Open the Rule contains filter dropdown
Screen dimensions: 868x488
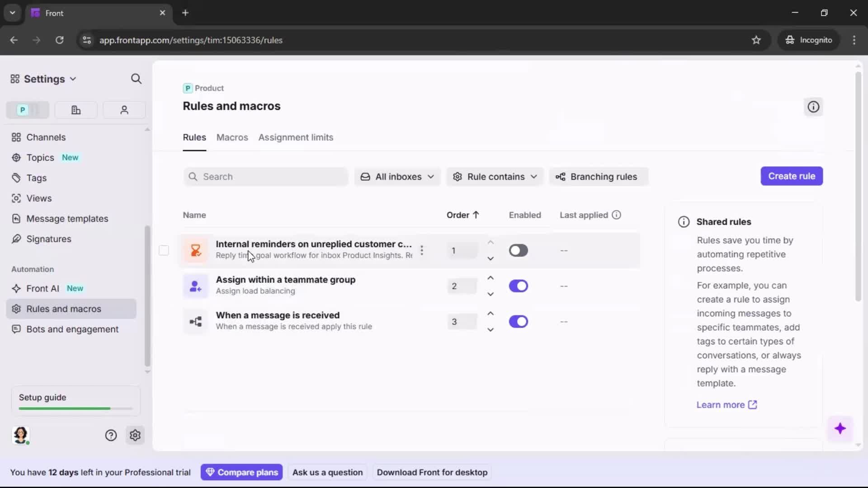[x=495, y=177]
